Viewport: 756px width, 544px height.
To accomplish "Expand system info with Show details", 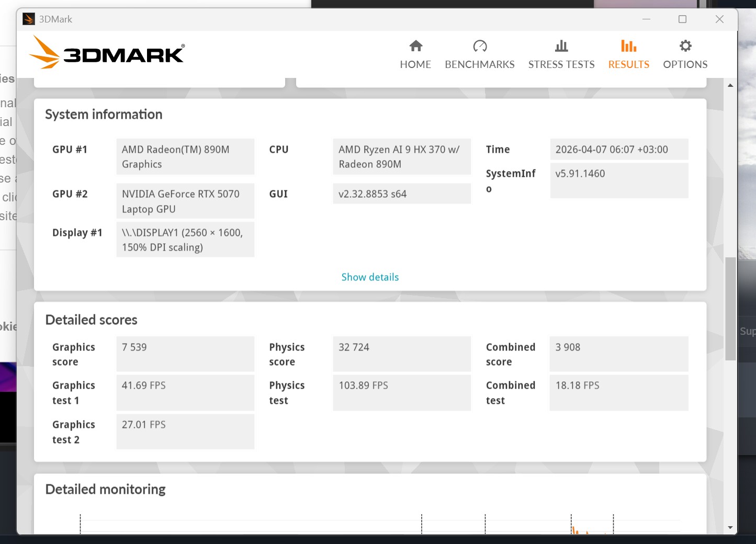I will pyautogui.click(x=370, y=277).
